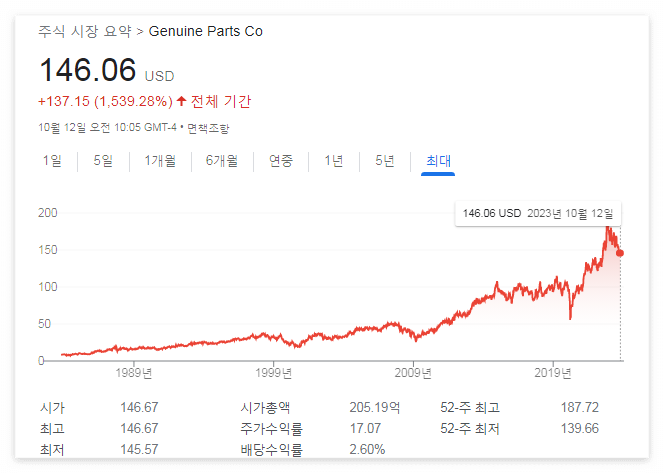Open the 면책조항 disclaimer link

pyautogui.click(x=208, y=128)
